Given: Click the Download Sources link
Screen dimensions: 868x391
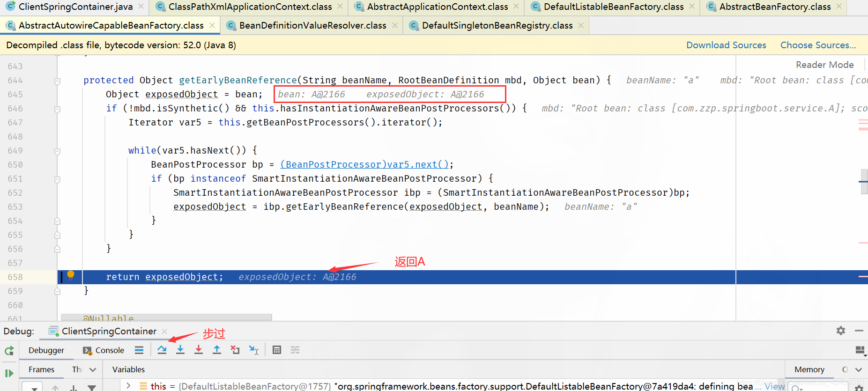Looking at the screenshot, I should click(726, 45).
